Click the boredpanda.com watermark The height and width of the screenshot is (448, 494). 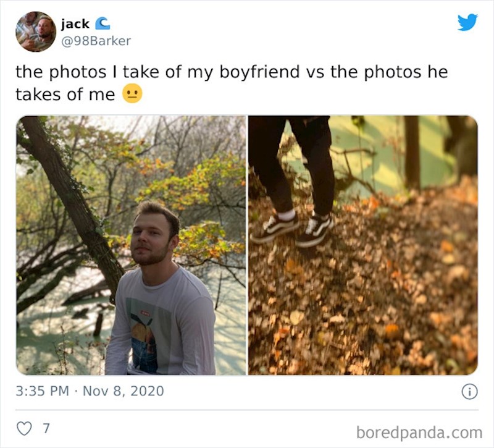(419, 431)
